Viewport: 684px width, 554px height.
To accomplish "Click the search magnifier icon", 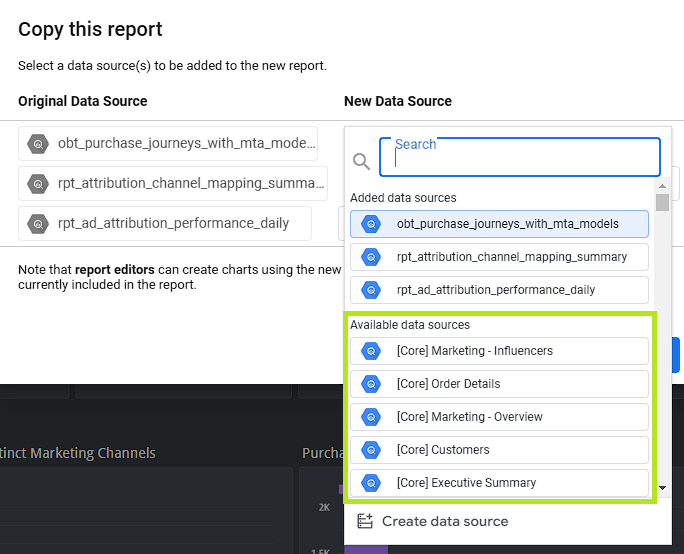I will click(x=361, y=160).
